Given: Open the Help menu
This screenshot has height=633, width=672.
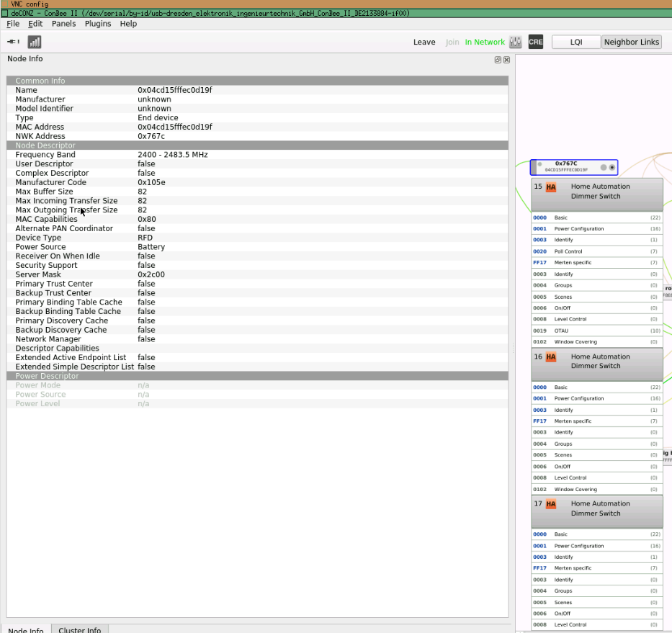Looking at the screenshot, I should [128, 24].
